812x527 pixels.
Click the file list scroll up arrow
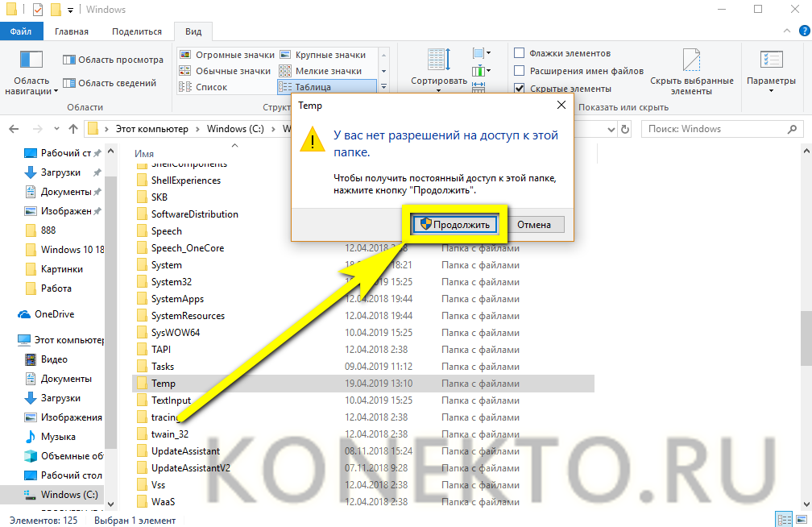(806, 151)
